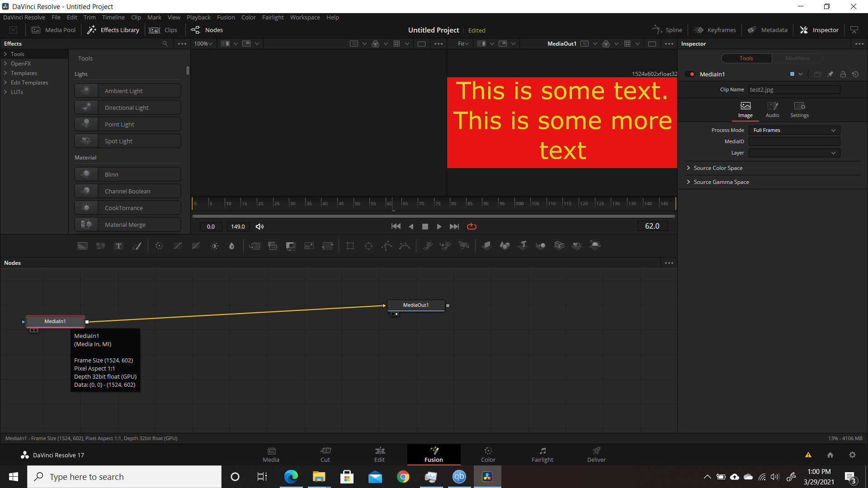Image resolution: width=868 pixels, height=488 pixels.
Task: Toggle the MediaIn1 enable switch
Action: tap(690, 74)
